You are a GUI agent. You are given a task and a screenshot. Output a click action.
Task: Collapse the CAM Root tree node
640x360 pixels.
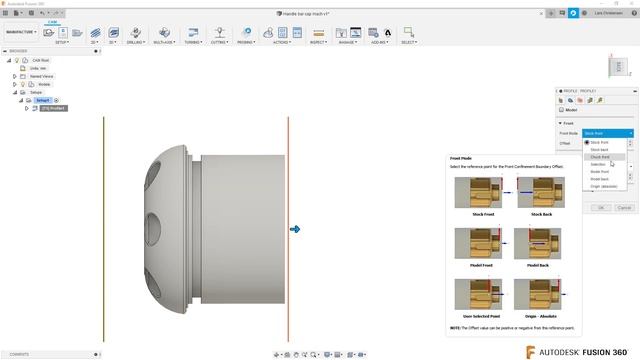(9, 60)
